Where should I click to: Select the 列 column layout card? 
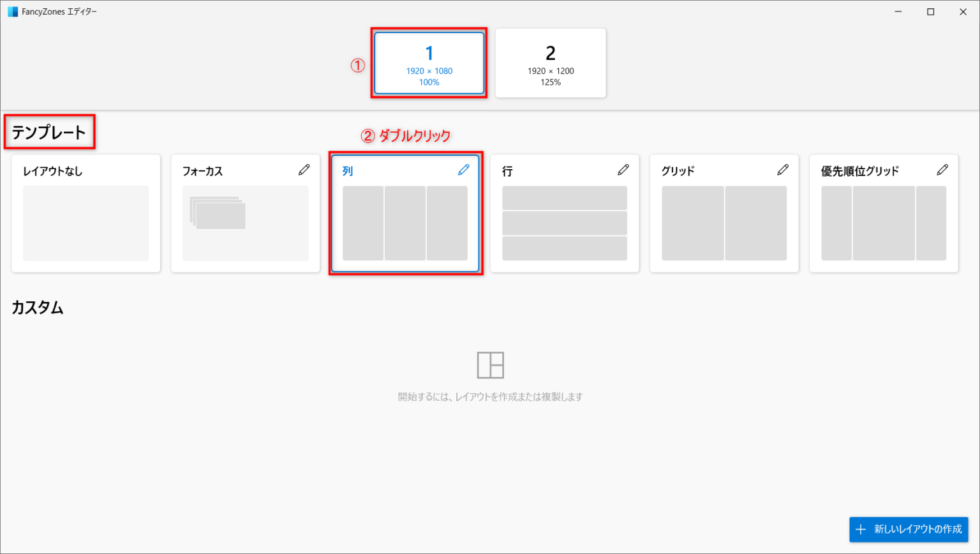point(405,223)
